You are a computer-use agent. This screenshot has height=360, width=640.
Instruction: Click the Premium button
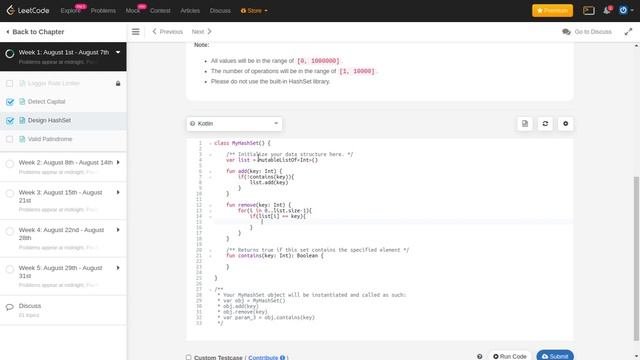552,11
